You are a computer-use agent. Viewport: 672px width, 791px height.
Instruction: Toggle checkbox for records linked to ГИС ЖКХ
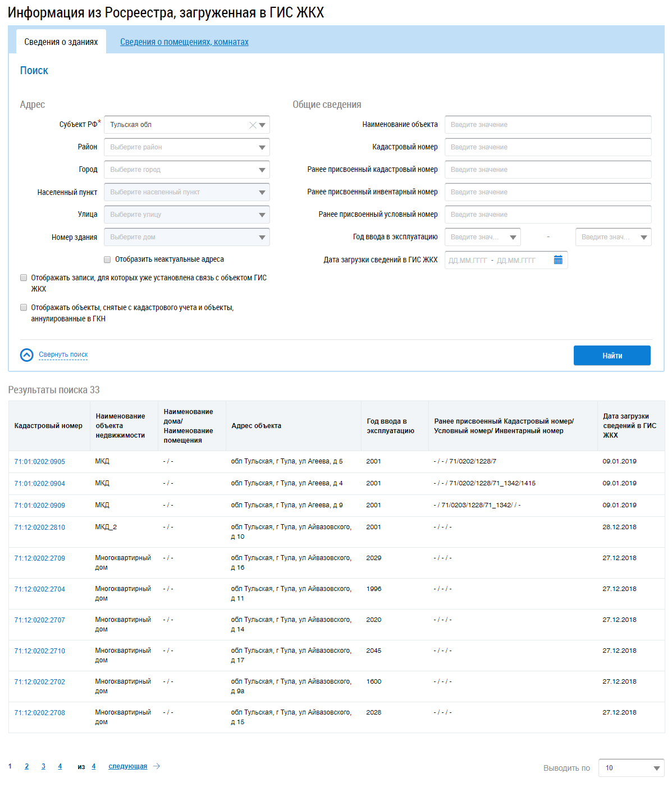point(24,278)
